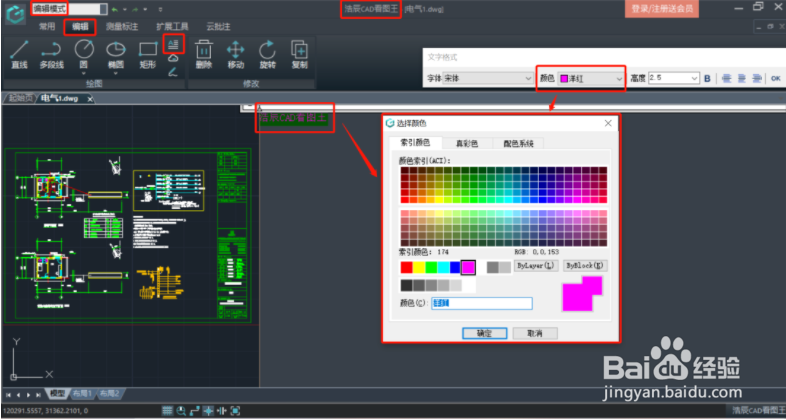The height and width of the screenshot is (420, 786).
Task: Open the 真彩色 tab in color dialog
Action: click(x=467, y=144)
